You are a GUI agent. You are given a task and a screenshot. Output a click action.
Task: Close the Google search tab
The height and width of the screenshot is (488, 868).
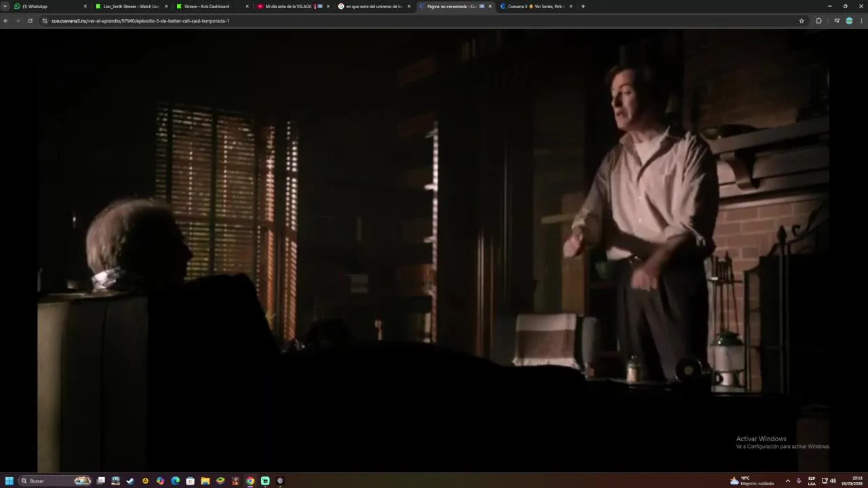pyautogui.click(x=409, y=6)
